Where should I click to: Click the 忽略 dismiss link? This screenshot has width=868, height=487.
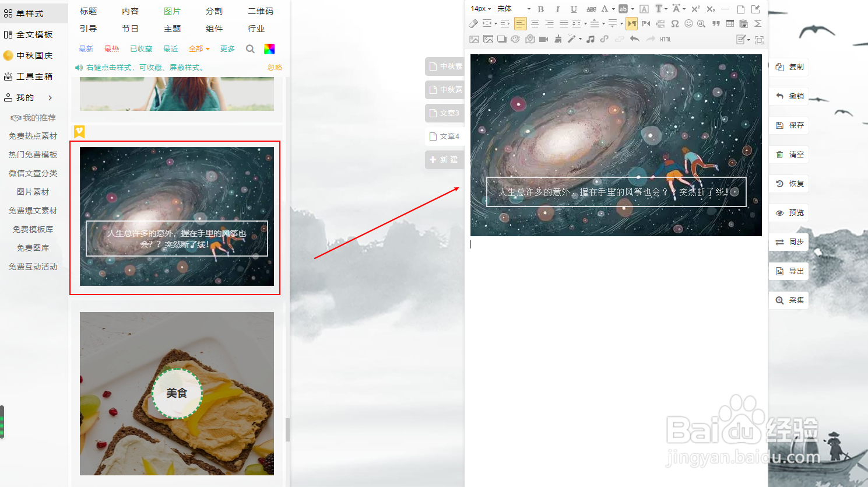click(x=275, y=68)
